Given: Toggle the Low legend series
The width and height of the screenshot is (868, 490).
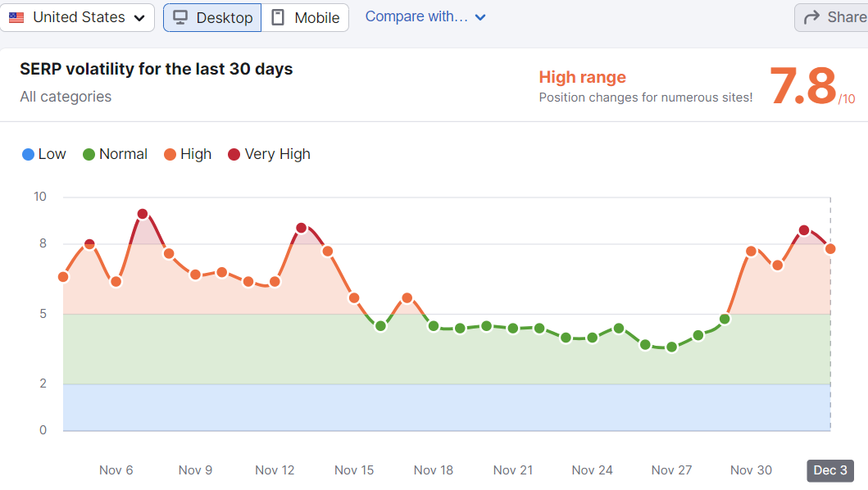Looking at the screenshot, I should pyautogui.click(x=44, y=154).
